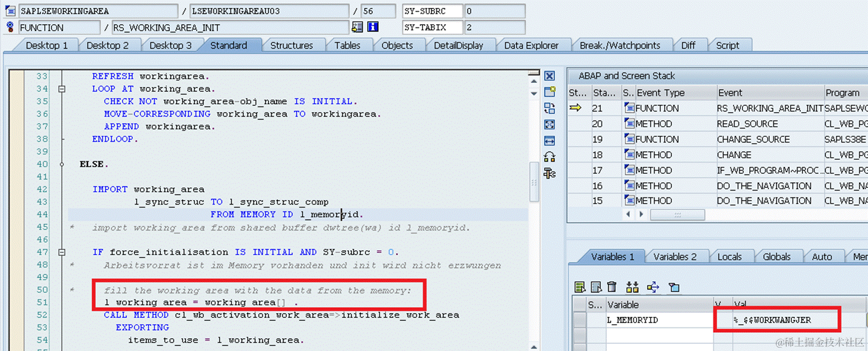Click the SY-SUBRC value field
The image size is (868, 351).
point(494,11)
